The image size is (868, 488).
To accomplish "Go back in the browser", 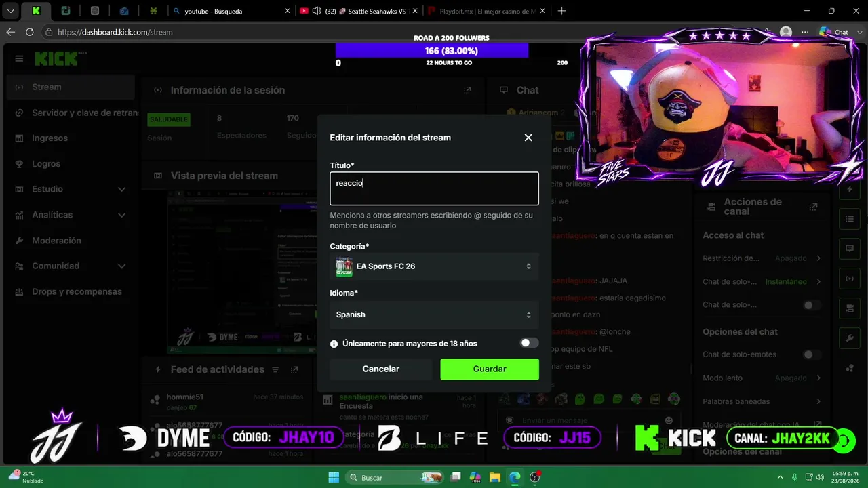I will [x=10, y=32].
